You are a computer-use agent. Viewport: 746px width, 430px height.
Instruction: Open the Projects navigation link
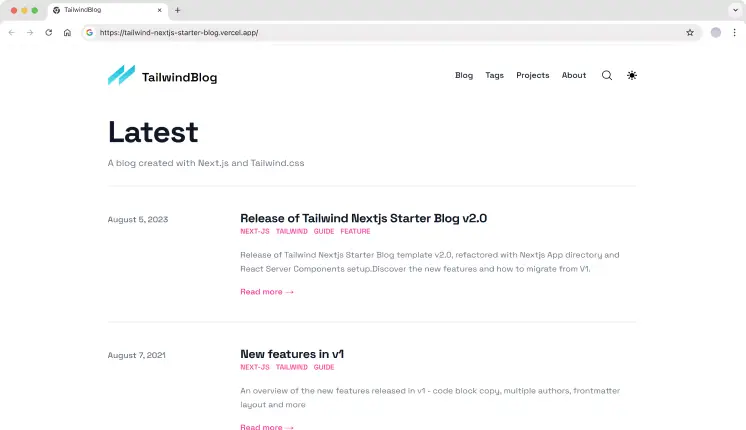(x=532, y=75)
